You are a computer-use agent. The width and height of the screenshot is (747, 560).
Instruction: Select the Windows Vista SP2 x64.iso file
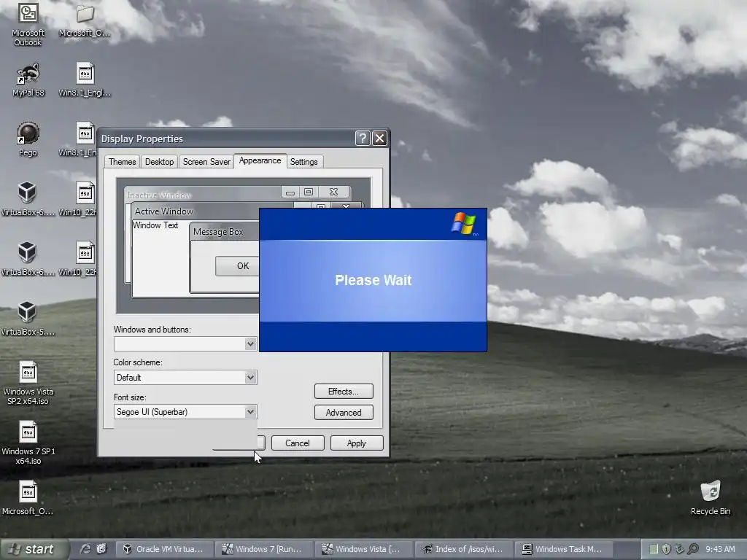(x=28, y=384)
